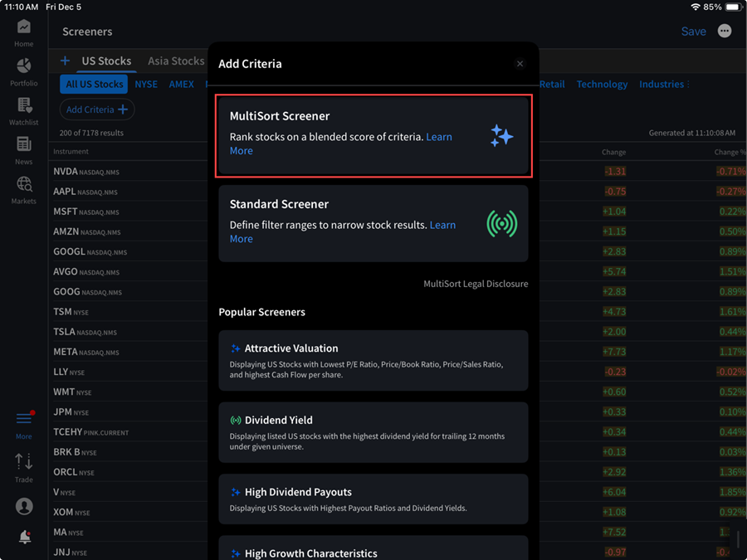Toggle the AMEX exchange filter
Viewport: 747px width, 560px height.
tap(181, 84)
